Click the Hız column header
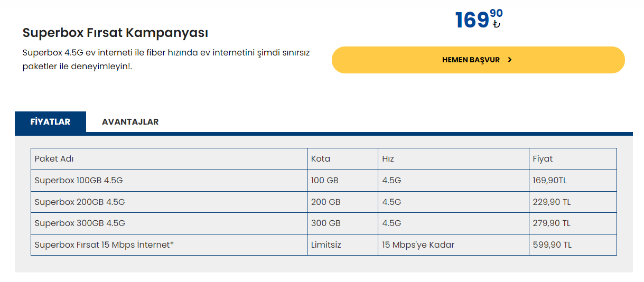Image resolution: width=644 pixels, height=282 pixels. 388,159
